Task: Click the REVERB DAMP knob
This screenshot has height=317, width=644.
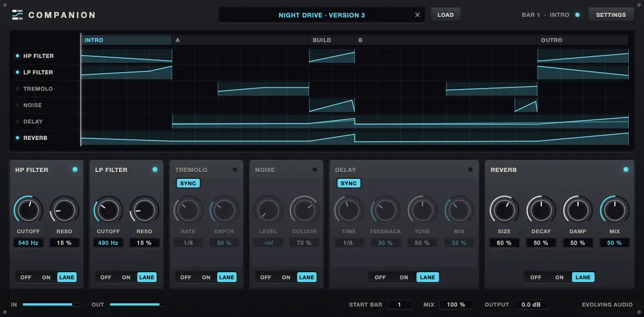Action: coord(578,210)
